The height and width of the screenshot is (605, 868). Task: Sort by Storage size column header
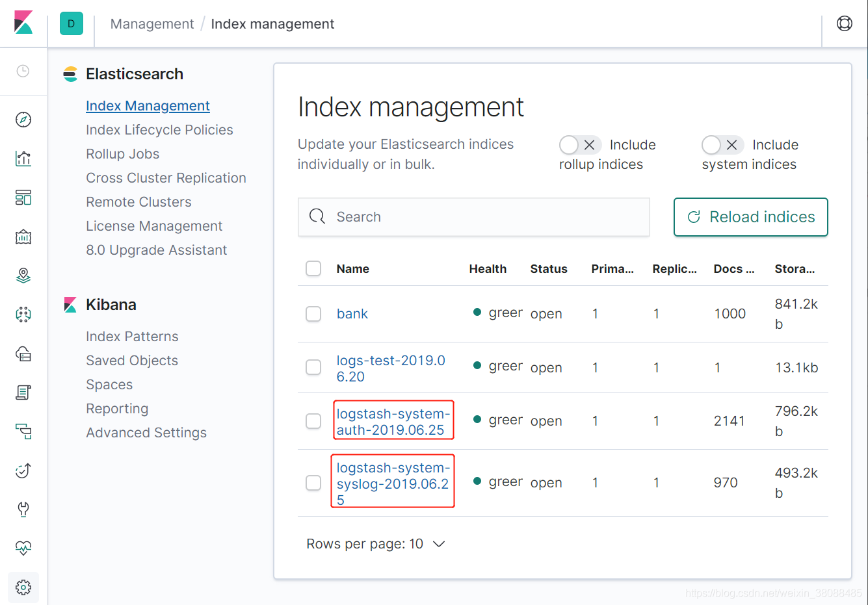click(x=795, y=269)
